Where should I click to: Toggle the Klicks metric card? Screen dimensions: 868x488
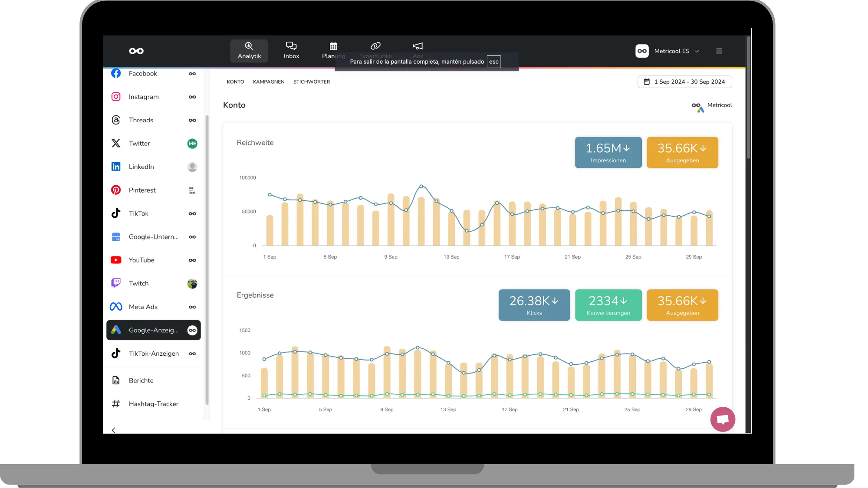[534, 305]
